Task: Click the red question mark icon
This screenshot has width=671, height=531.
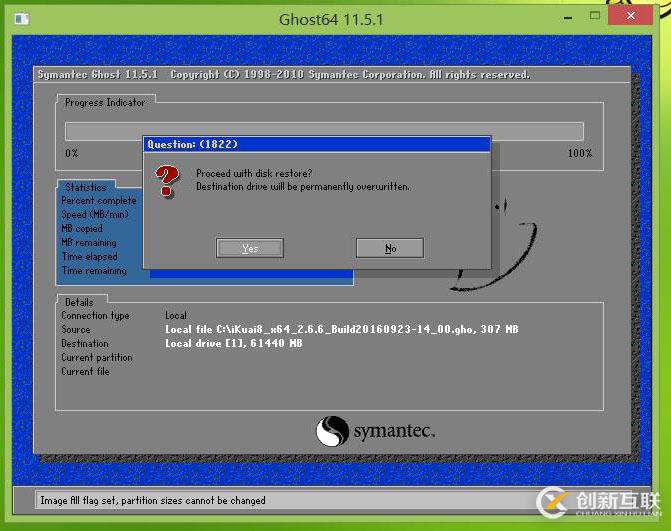Action: pos(167,181)
